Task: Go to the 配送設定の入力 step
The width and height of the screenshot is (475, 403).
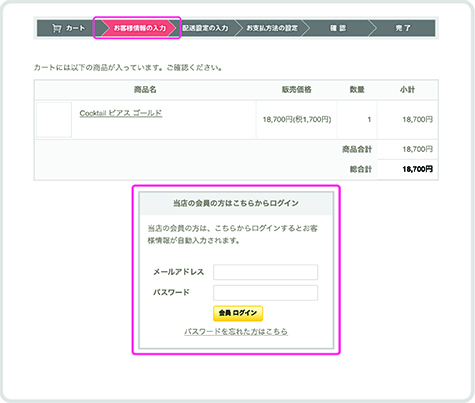Action: 205,28
